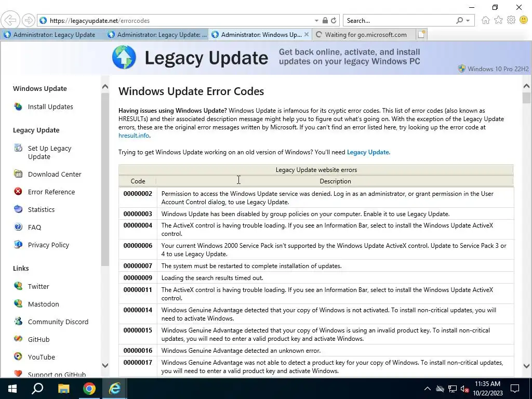Open the Install Updates link

(50, 107)
